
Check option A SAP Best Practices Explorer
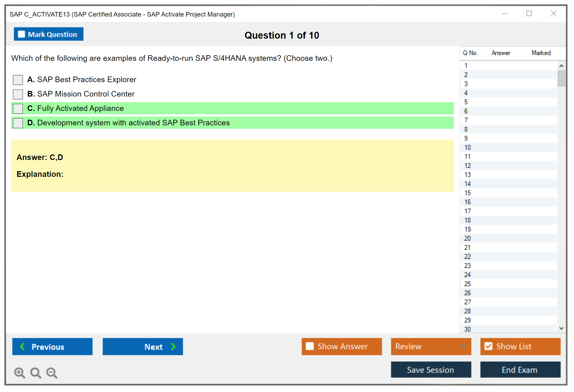coord(18,80)
